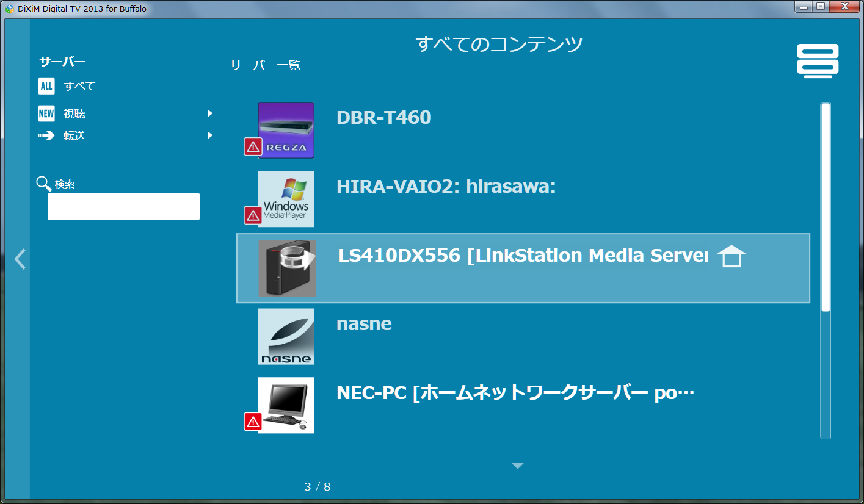The width and height of the screenshot is (864, 504).
Task: Expand the 転送 submenu arrow
Action: coord(210,135)
